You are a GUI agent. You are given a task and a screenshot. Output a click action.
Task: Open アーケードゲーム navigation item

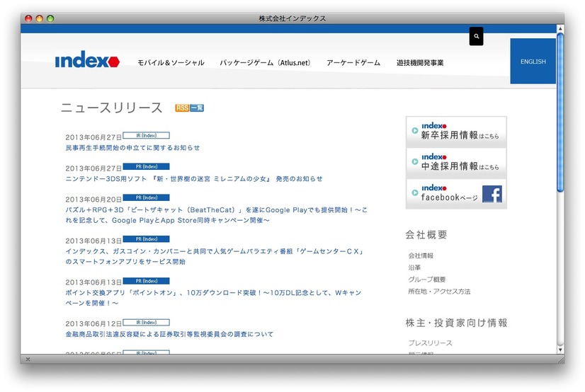click(353, 62)
